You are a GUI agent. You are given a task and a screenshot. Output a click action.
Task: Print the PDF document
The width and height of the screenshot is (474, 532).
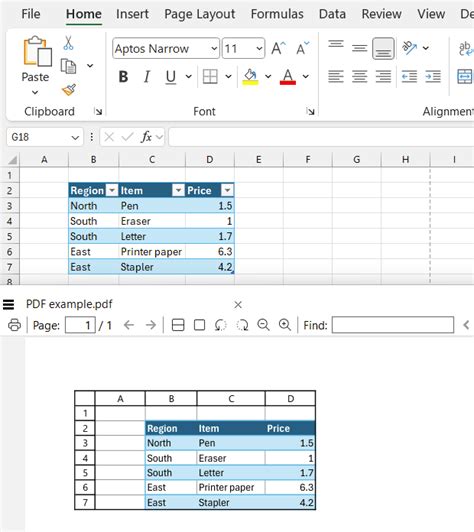coord(14,325)
